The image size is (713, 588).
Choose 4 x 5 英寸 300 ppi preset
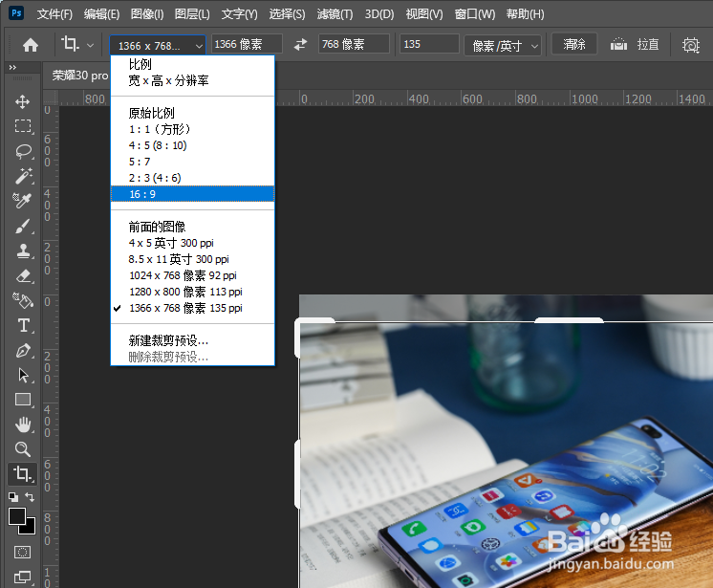(192, 243)
